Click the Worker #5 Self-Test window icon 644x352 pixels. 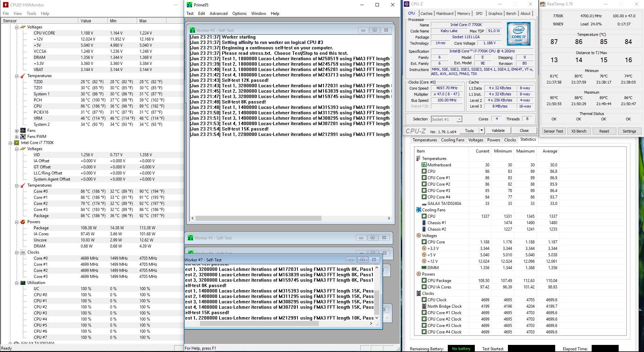(x=190, y=238)
